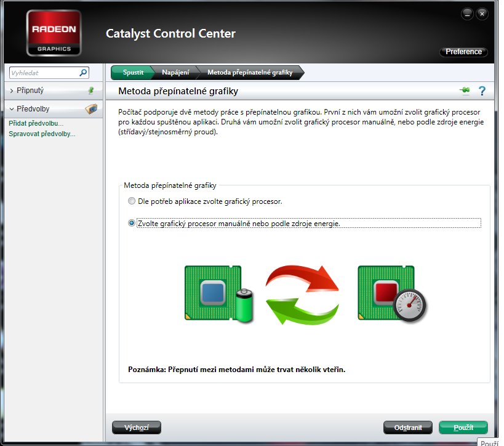The height and width of the screenshot is (446, 504).
Task: Click the Výchozí button
Action: (137, 428)
